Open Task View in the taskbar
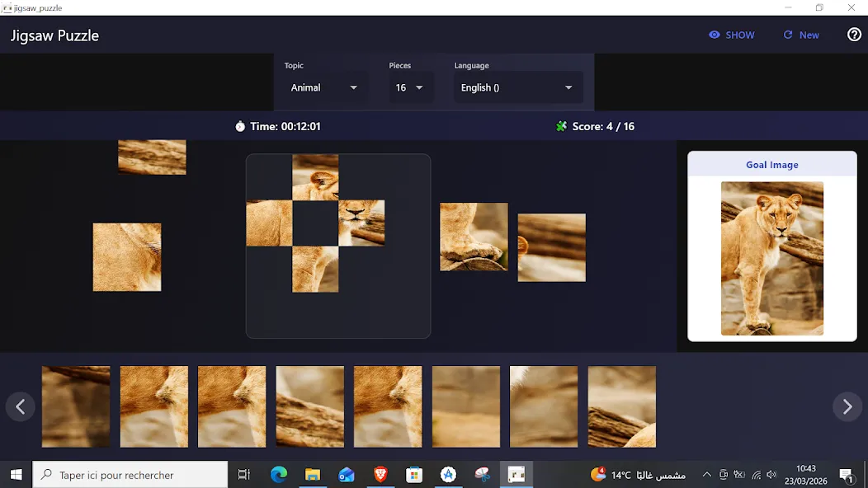This screenshot has height=488, width=868. 243,475
